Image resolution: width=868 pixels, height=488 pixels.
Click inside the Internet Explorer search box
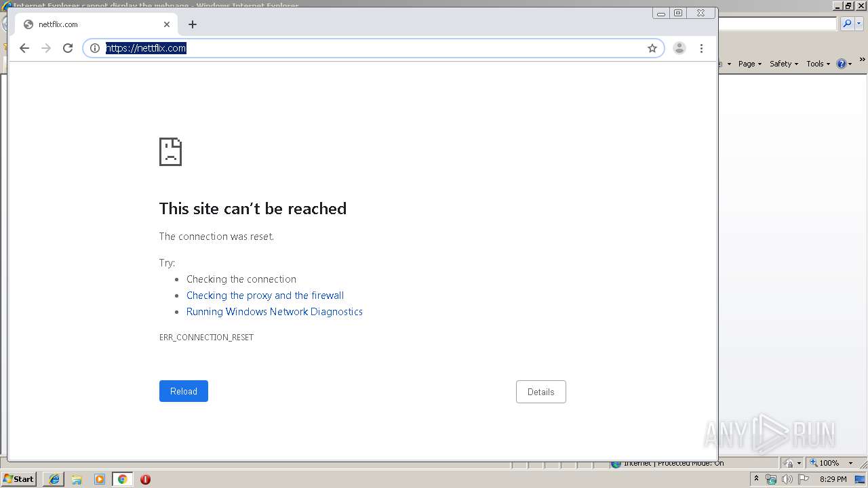778,24
